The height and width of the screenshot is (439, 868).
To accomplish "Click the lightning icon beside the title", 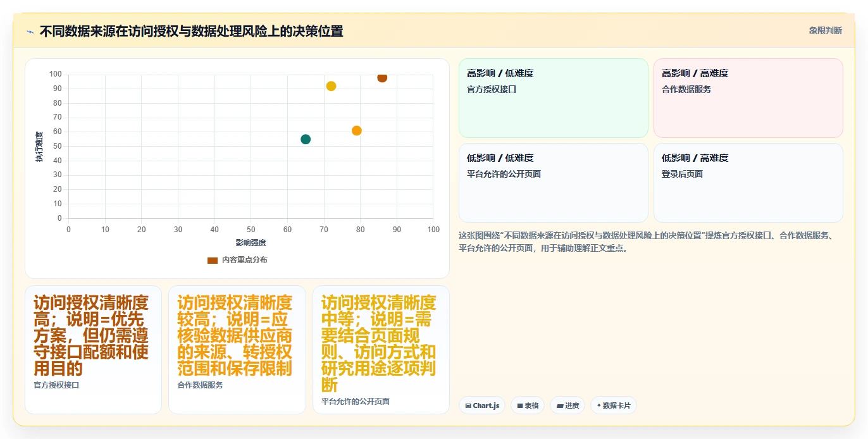I will [x=30, y=32].
